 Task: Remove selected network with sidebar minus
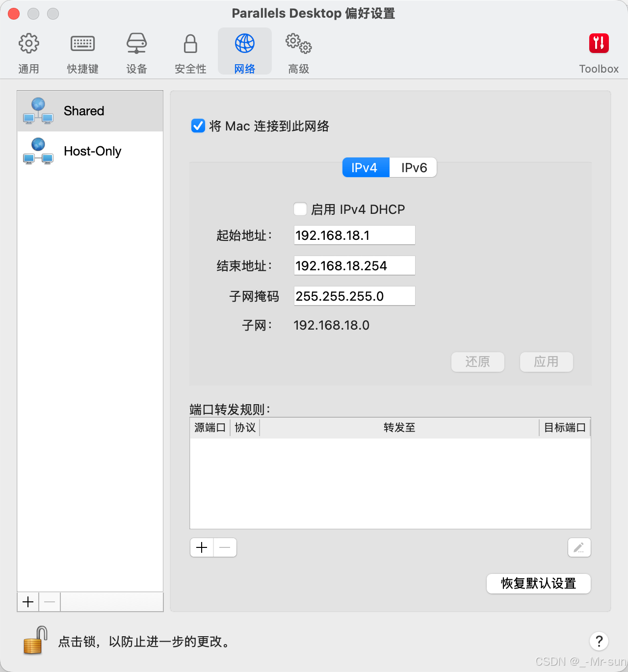tap(50, 602)
